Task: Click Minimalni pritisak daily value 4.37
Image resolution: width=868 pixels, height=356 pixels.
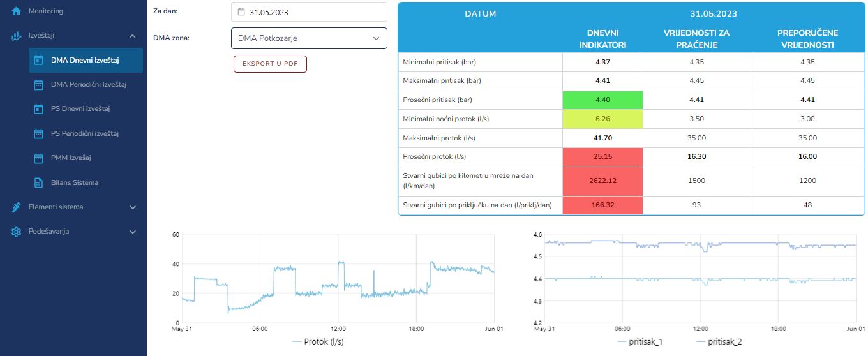Action: point(602,63)
